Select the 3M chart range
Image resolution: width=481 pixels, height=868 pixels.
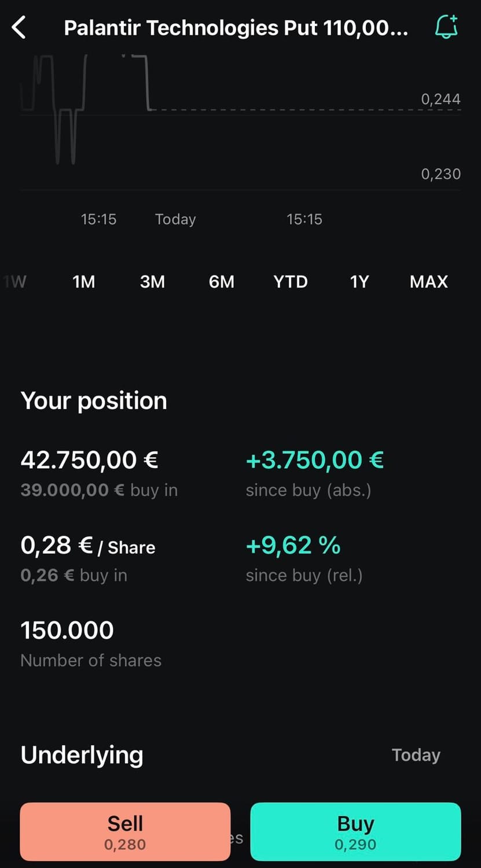(x=153, y=282)
